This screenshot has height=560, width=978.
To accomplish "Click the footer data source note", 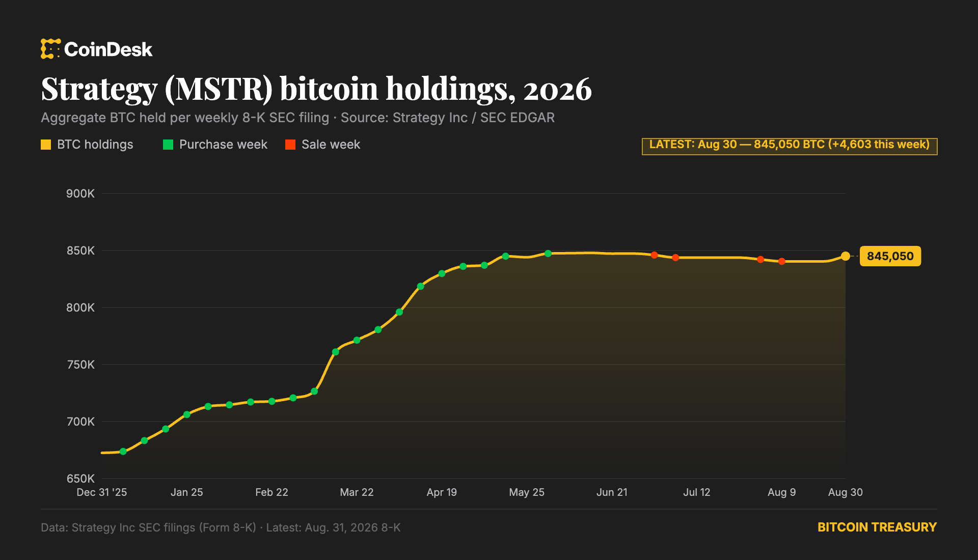I will (x=221, y=527).
